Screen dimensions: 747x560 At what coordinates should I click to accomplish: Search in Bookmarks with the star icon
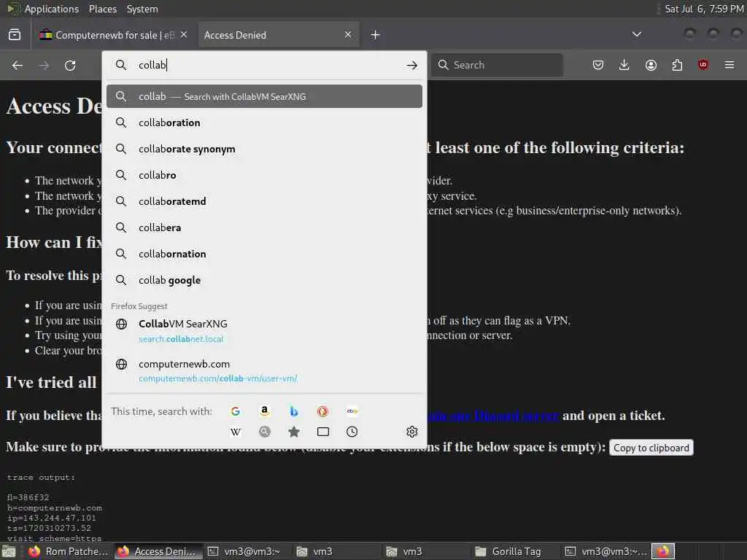click(294, 432)
